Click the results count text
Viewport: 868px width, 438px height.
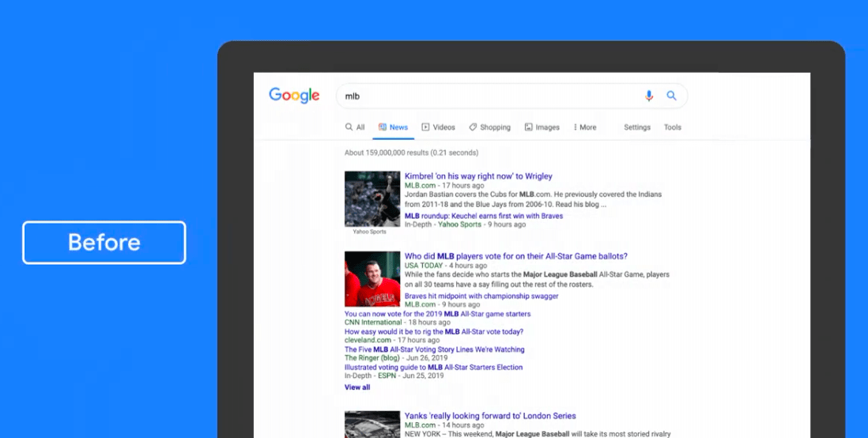411,153
